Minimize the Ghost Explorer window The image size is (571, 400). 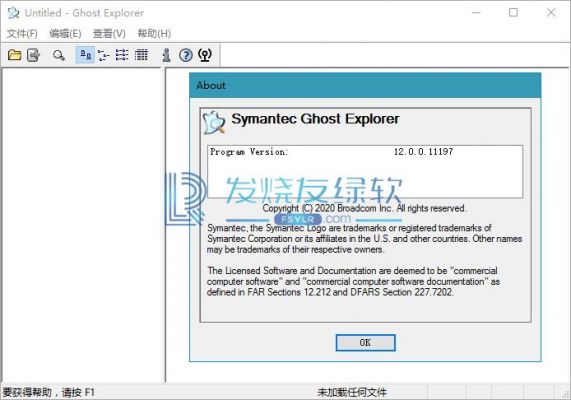coord(476,13)
